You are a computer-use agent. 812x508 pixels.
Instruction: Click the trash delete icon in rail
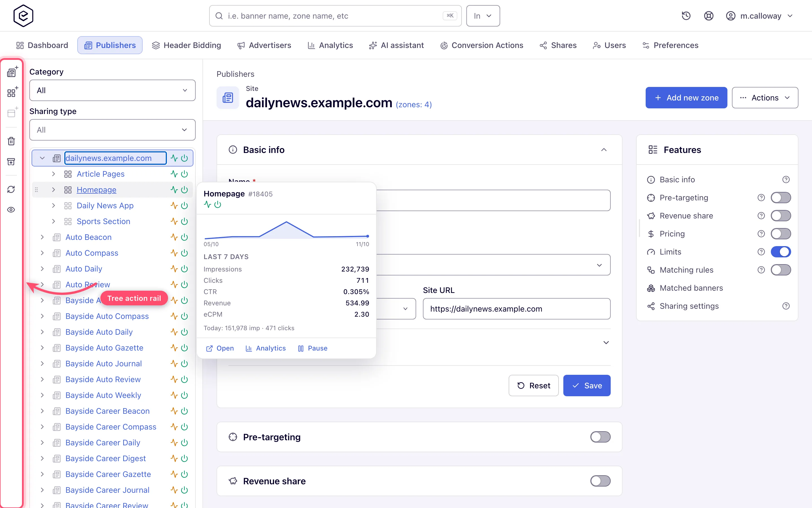(11, 141)
